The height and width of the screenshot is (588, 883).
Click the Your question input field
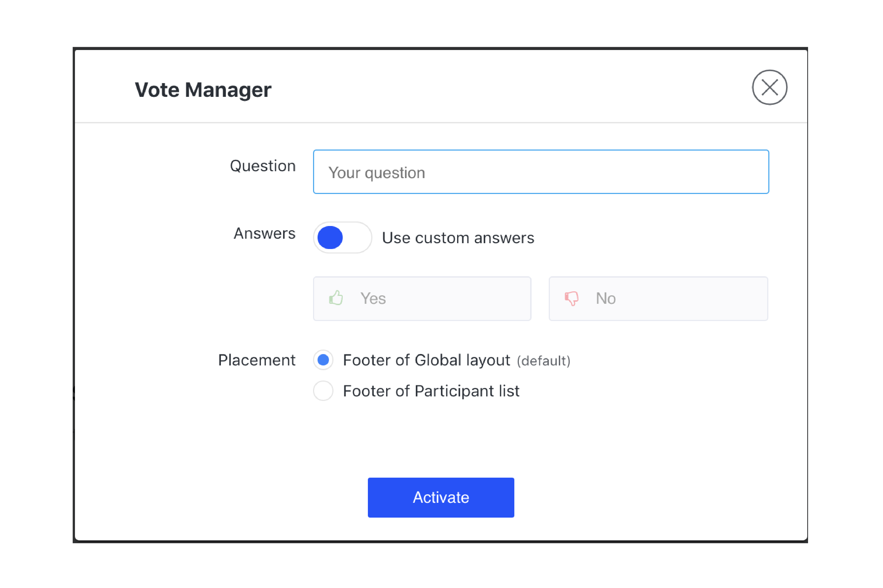tap(541, 172)
